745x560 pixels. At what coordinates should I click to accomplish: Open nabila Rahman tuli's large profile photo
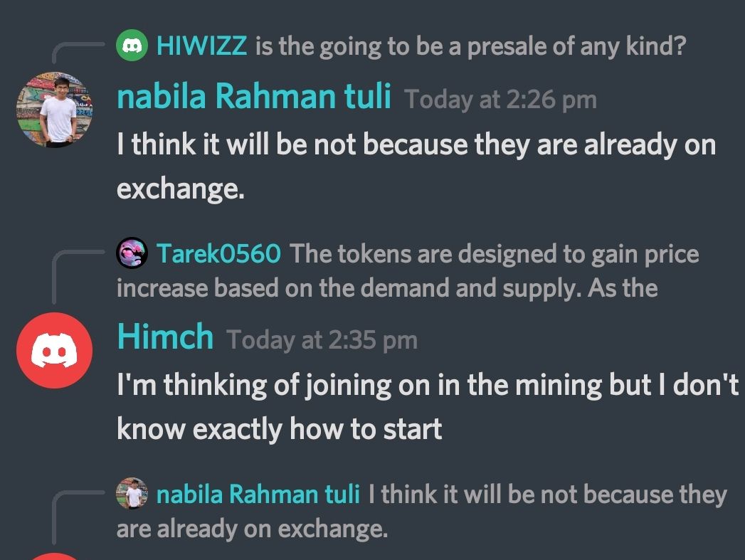point(55,110)
